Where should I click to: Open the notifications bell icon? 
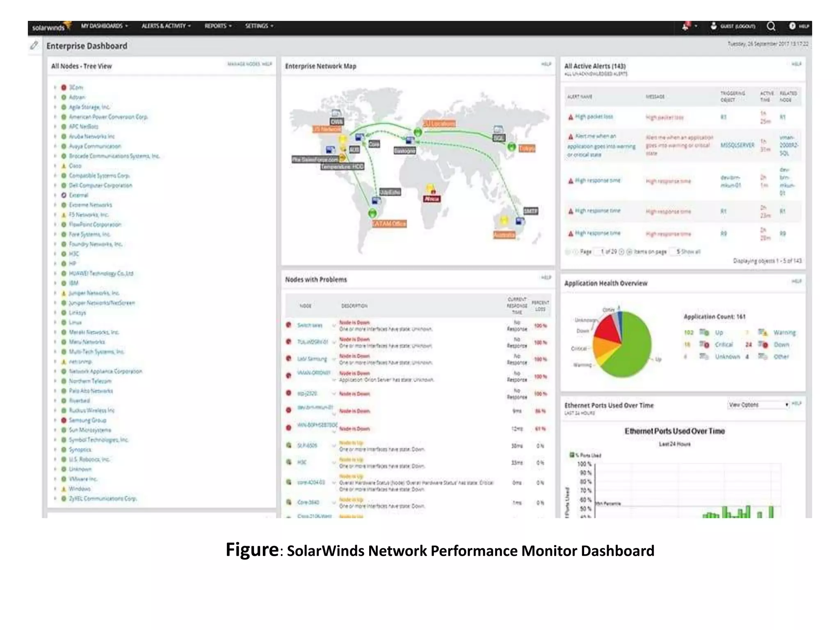686,26
